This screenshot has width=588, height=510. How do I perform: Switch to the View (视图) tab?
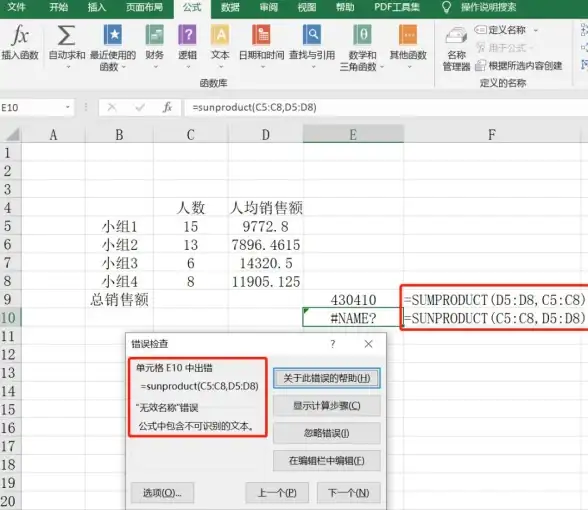[307, 7]
